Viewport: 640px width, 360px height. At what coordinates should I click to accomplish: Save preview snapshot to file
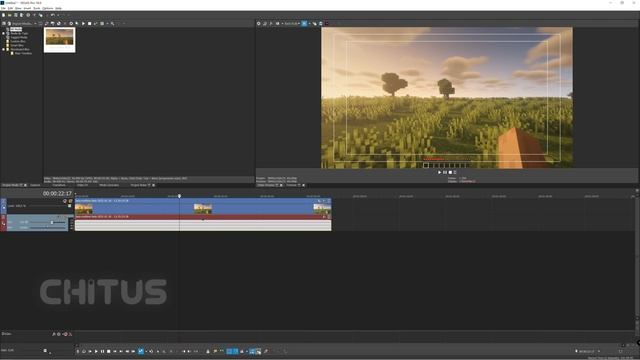(320, 24)
